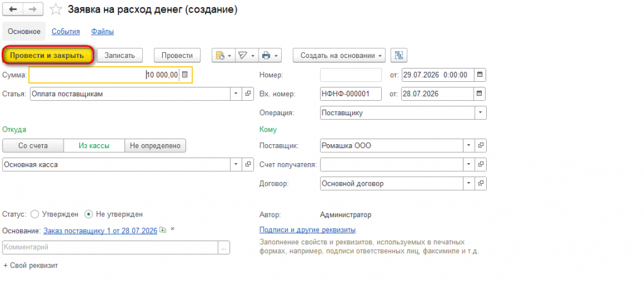Click the Провести и закрыть button
Screen dimensions: 644x284
(x=49, y=55)
